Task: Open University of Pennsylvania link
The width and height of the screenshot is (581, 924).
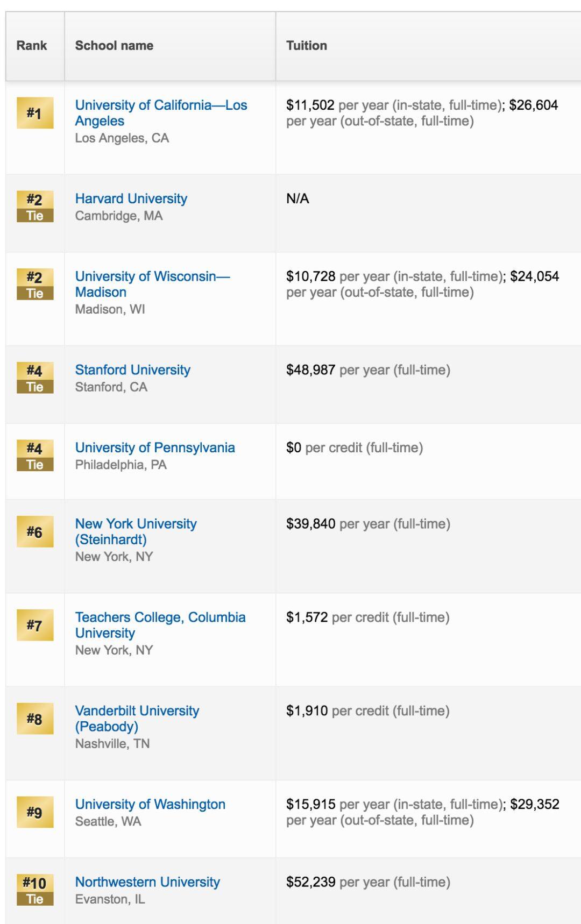Action: [155, 447]
